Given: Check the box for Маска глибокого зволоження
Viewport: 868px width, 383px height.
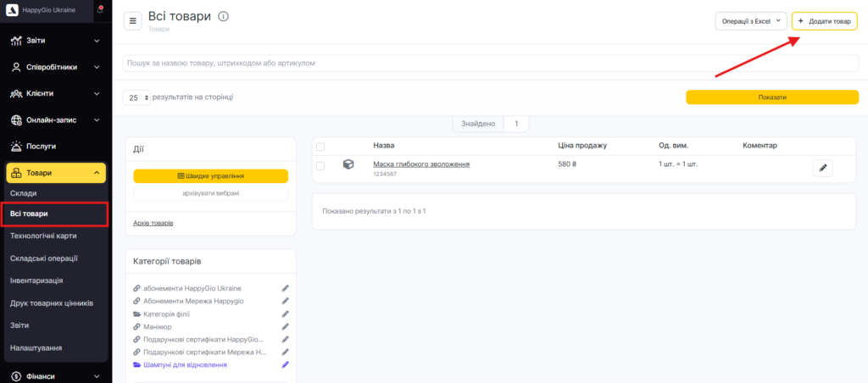Looking at the screenshot, I should click(x=320, y=166).
